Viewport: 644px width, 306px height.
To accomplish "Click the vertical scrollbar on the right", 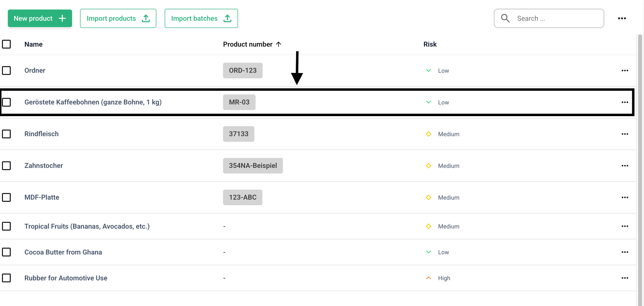I will pos(640,170).
